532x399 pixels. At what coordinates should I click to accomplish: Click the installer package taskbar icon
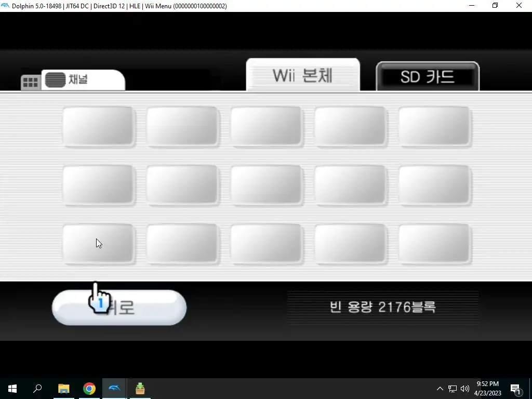coord(140,389)
